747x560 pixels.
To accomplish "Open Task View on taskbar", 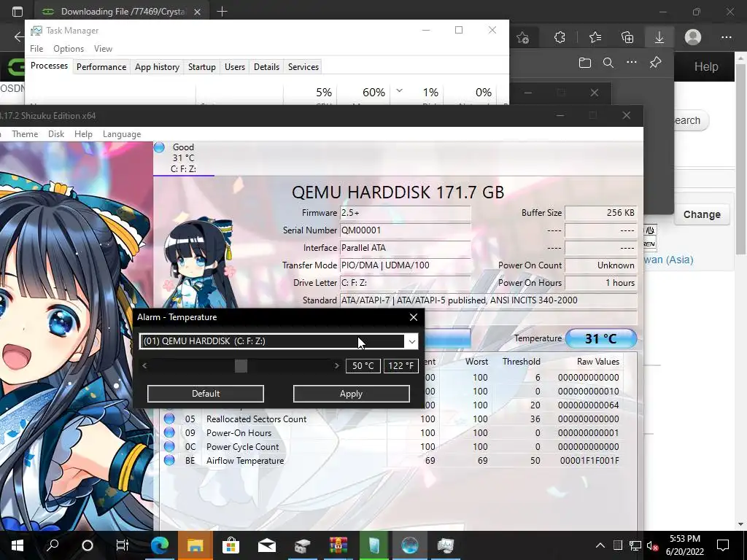I will [123, 545].
